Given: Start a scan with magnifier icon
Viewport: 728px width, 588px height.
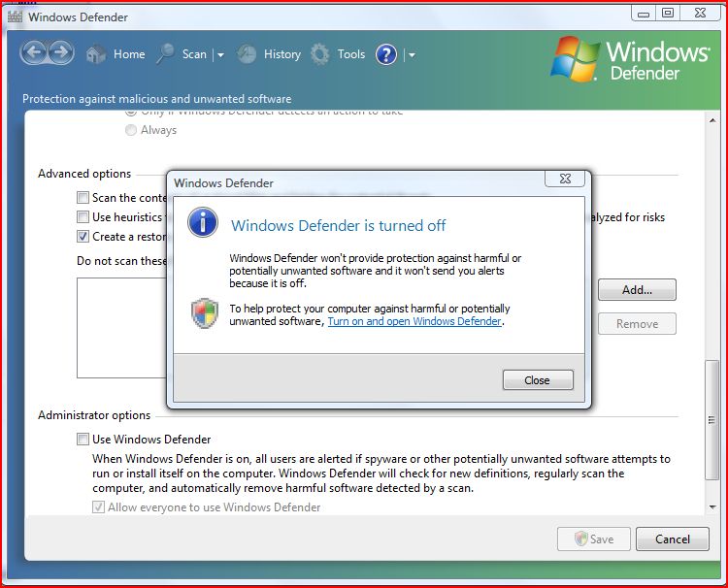Looking at the screenshot, I should (165, 53).
